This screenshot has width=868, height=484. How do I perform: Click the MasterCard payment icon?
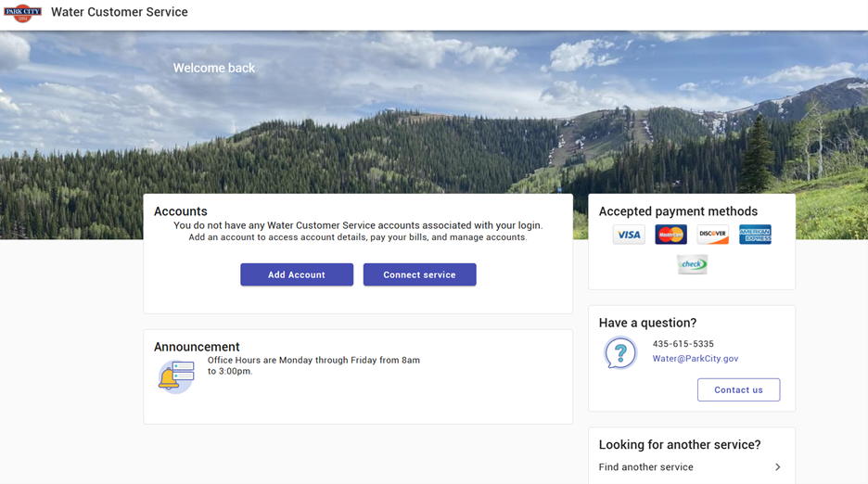(x=670, y=235)
